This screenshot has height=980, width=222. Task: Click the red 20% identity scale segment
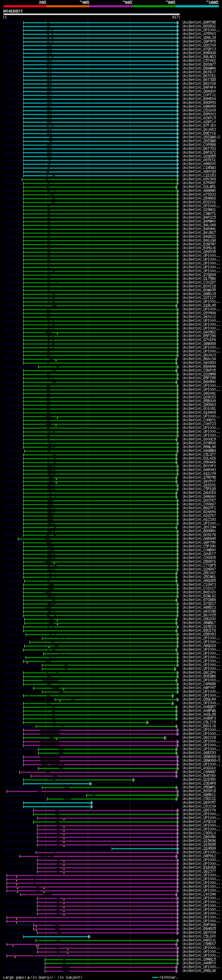25,6
